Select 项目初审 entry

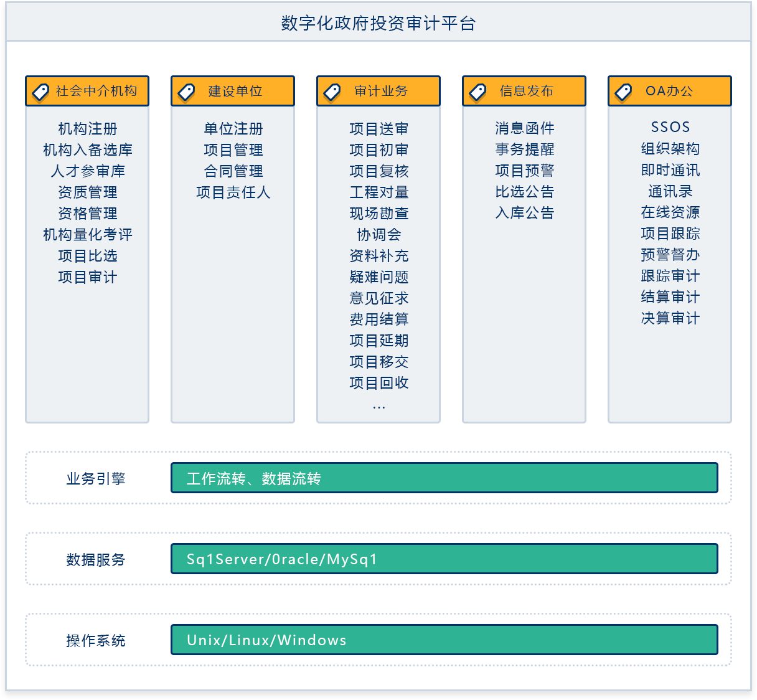379,150
